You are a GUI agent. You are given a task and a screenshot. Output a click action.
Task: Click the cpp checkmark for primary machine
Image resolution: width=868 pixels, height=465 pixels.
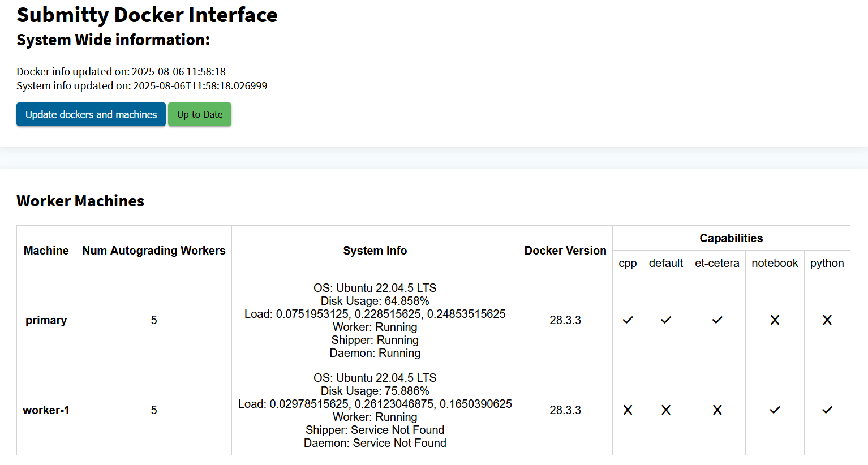pyautogui.click(x=628, y=320)
